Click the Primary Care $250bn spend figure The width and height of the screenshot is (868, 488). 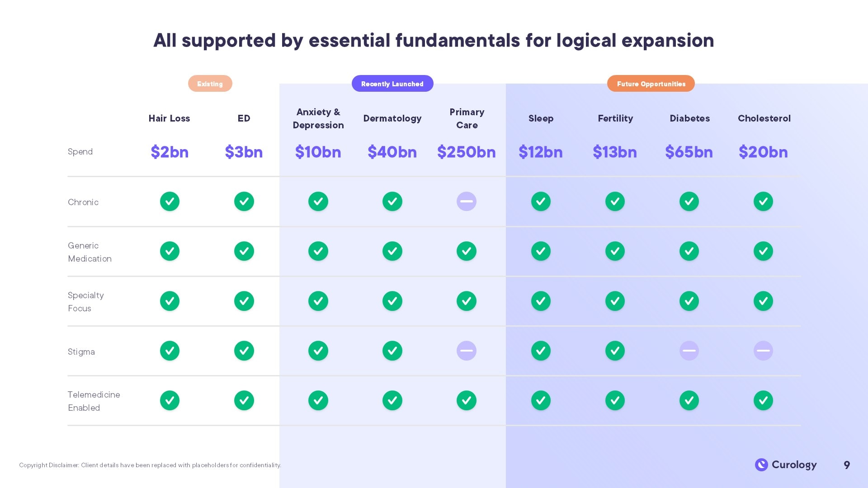pos(467,152)
